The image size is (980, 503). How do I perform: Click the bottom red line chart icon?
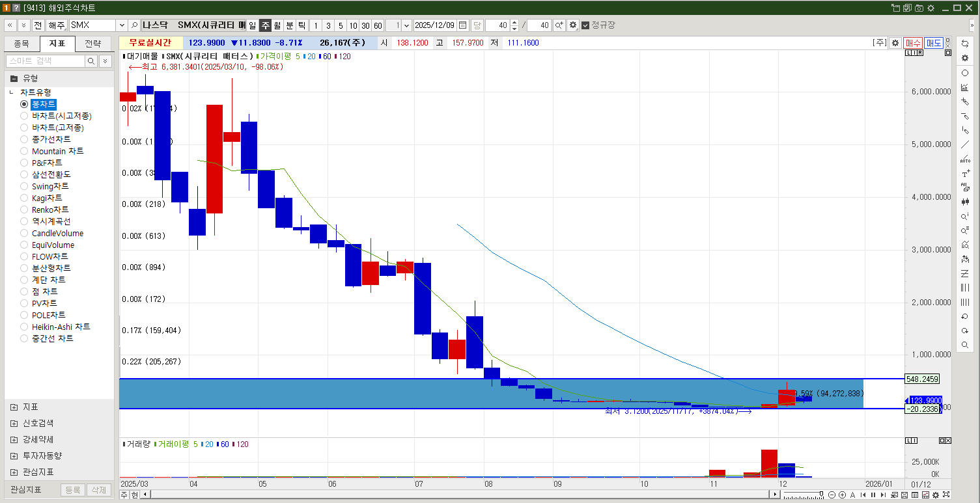pos(925,495)
